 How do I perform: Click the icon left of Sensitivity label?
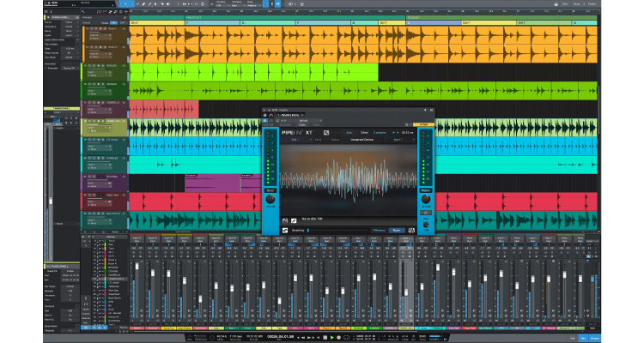tap(285, 231)
